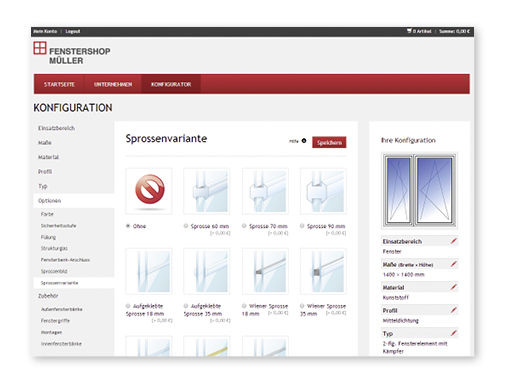Click the red no-muntin 'Ohne' image
This screenshot has height=372, width=511.
(149, 191)
